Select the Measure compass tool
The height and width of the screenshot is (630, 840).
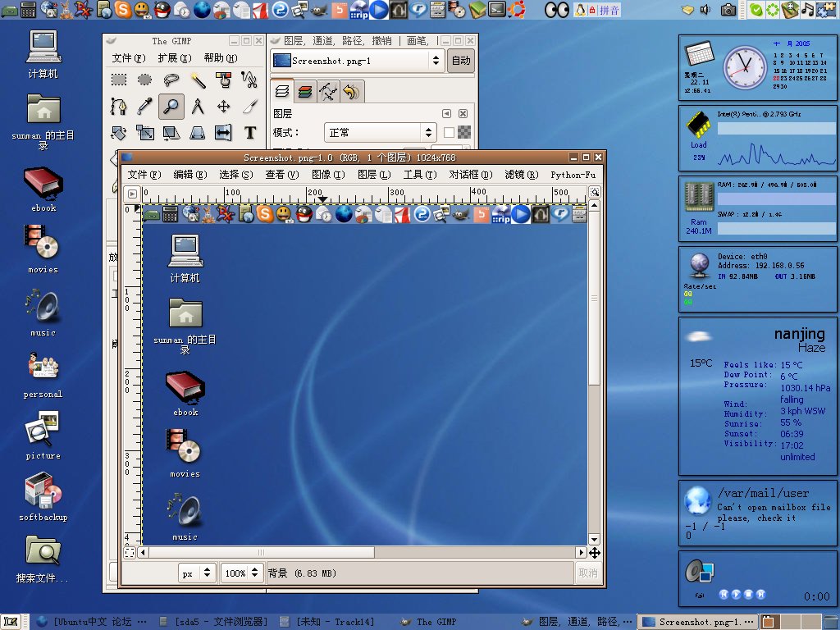[198, 106]
